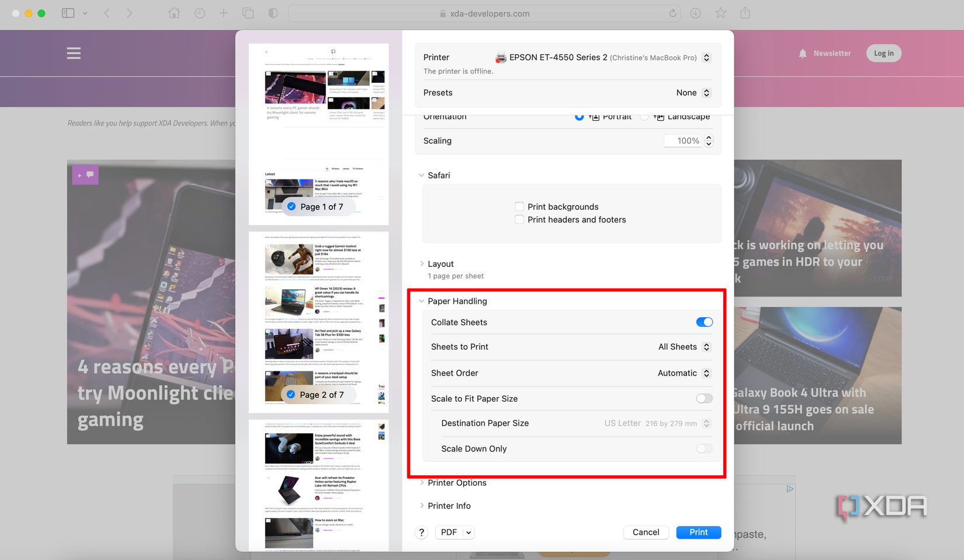This screenshot has width=964, height=560.
Task: Open the Safari home page icon
Action: point(174,13)
